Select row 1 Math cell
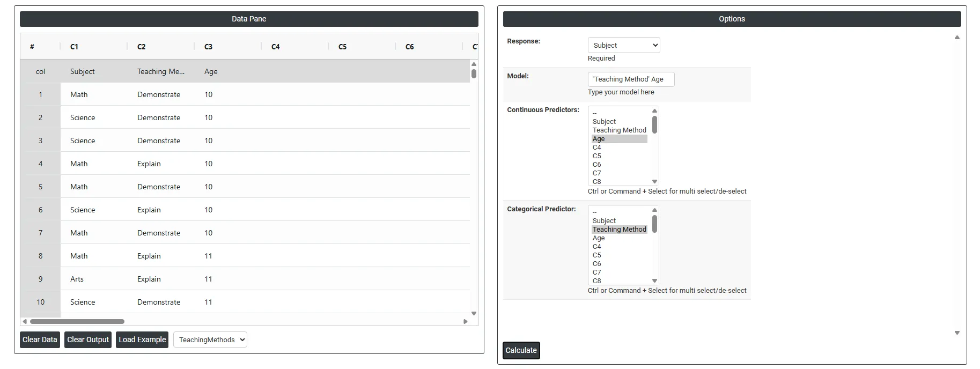Viewport: 980px width, 369px height. [x=94, y=94]
